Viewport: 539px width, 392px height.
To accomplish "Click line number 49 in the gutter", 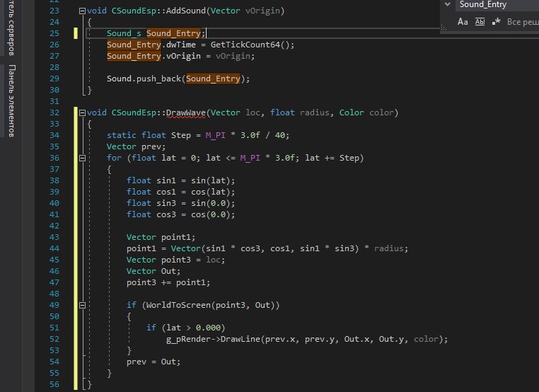I will tap(54, 305).
